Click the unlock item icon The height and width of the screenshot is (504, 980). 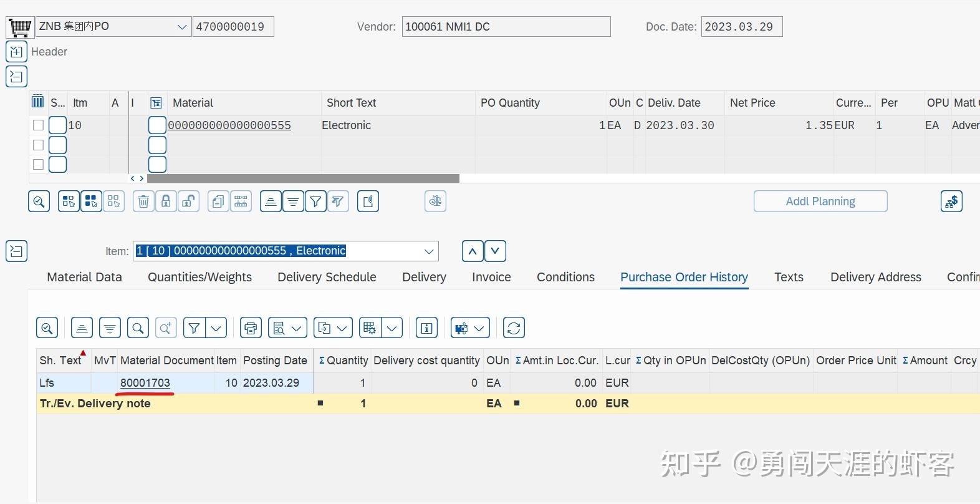[x=188, y=201]
